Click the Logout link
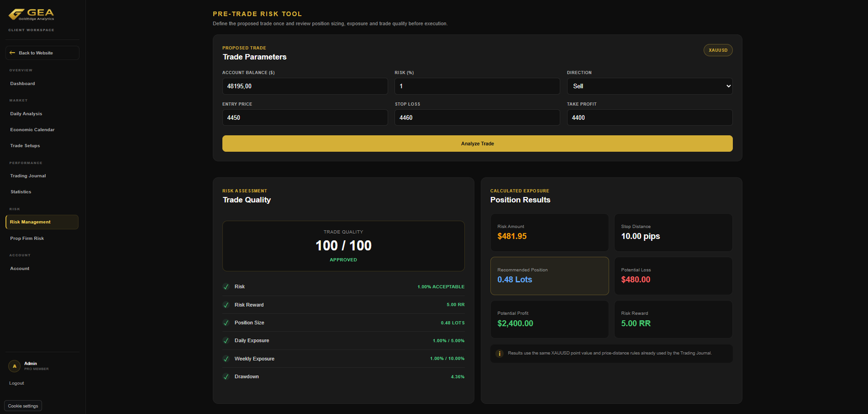This screenshot has height=414, width=868. (16, 383)
